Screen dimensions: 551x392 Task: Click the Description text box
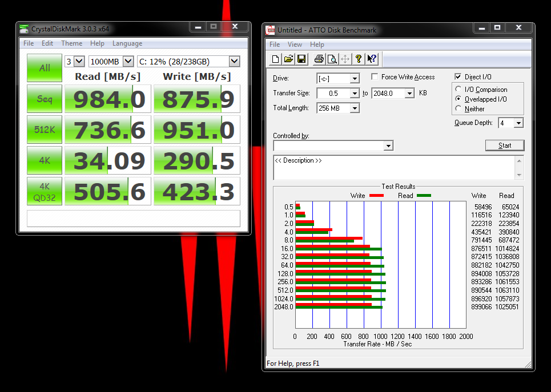coord(394,168)
